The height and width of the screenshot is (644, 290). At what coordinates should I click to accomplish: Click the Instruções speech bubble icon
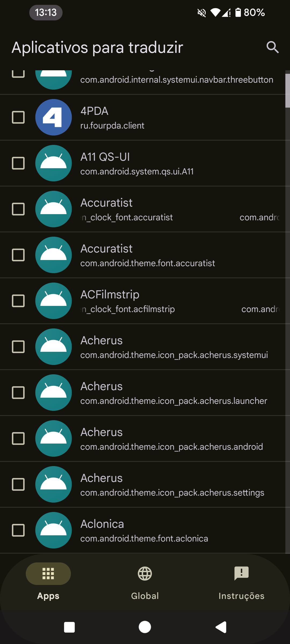241,574
